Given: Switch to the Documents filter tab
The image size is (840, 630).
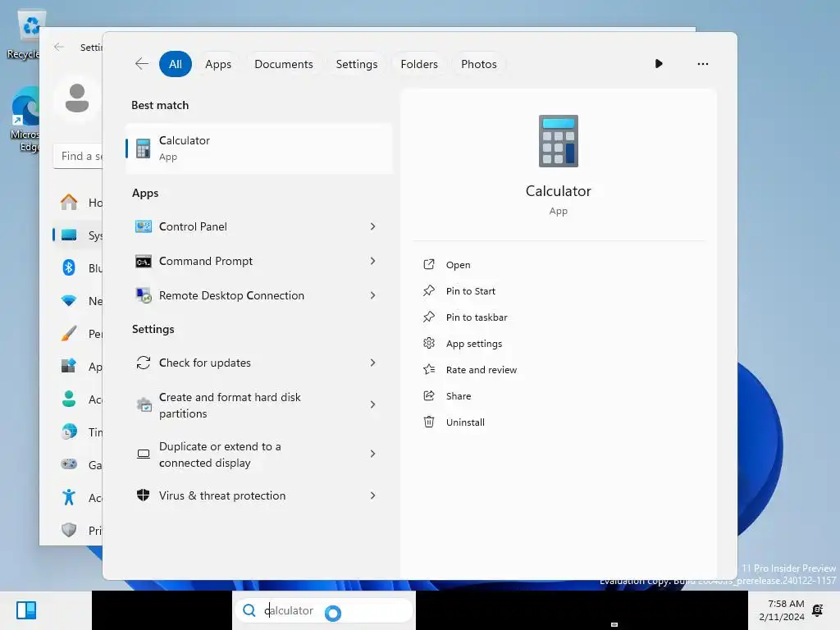Looking at the screenshot, I should click(x=283, y=64).
